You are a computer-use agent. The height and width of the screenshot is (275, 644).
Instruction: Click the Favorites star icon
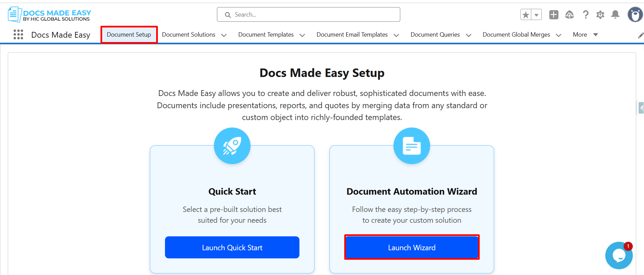(x=526, y=15)
